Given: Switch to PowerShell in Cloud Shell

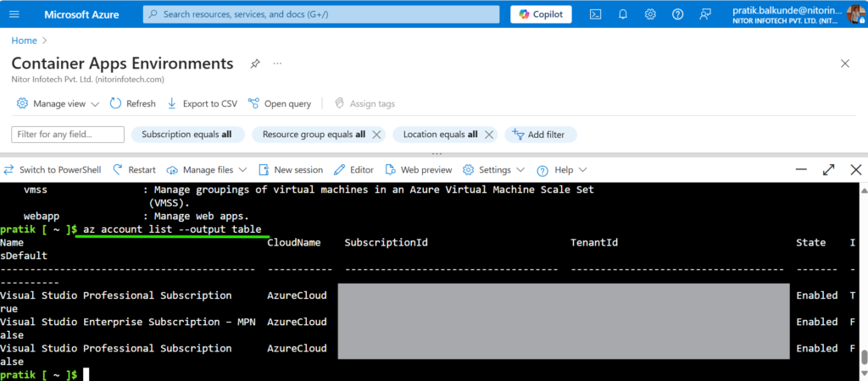Looking at the screenshot, I should (53, 170).
